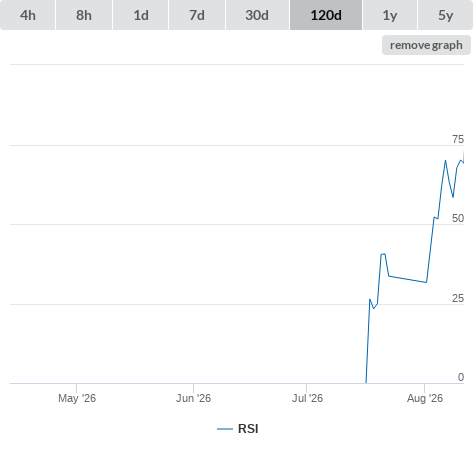Click the Jun '26 axis label
This screenshot has height=455, width=474.
(x=193, y=398)
